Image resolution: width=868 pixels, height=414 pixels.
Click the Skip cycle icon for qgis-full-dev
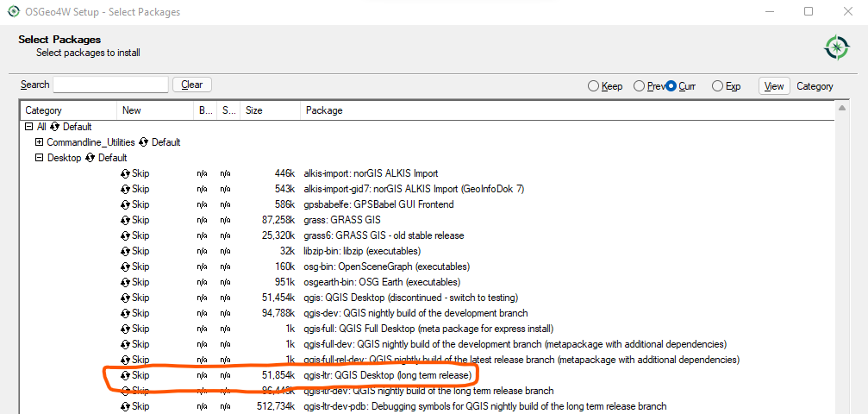coord(126,344)
